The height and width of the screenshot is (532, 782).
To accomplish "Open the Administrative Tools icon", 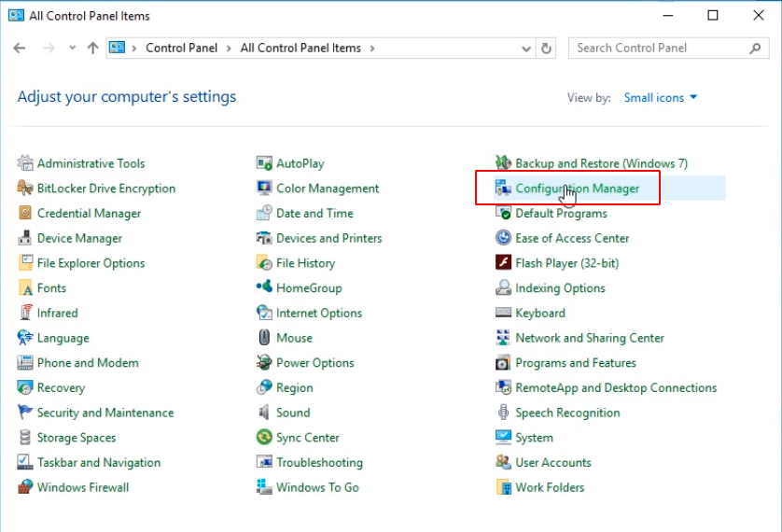I will 25,163.
